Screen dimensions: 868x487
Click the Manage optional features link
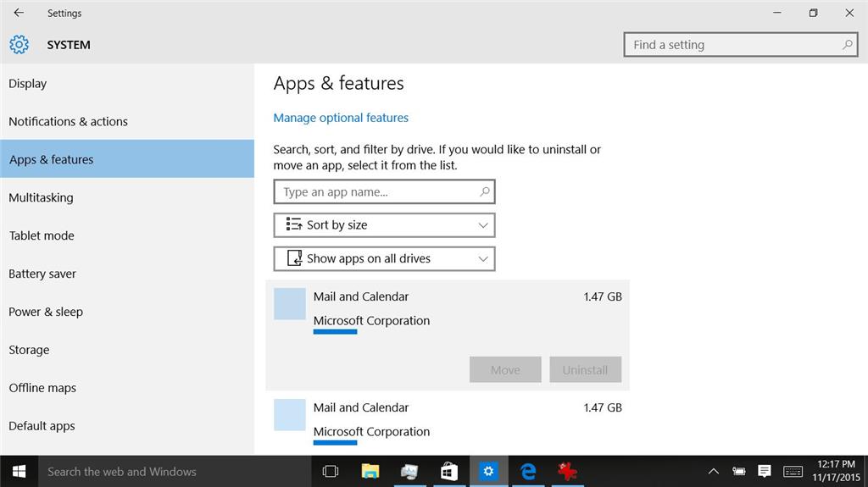pyautogui.click(x=341, y=118)
